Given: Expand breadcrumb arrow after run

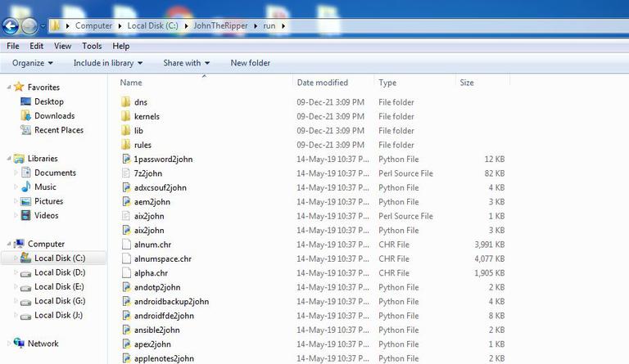Looking at the screenshot, I should 283,26.
